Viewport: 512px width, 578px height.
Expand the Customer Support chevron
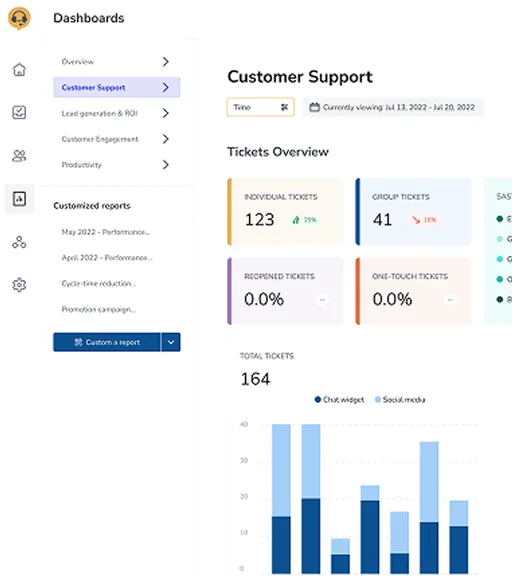[166, 87]
